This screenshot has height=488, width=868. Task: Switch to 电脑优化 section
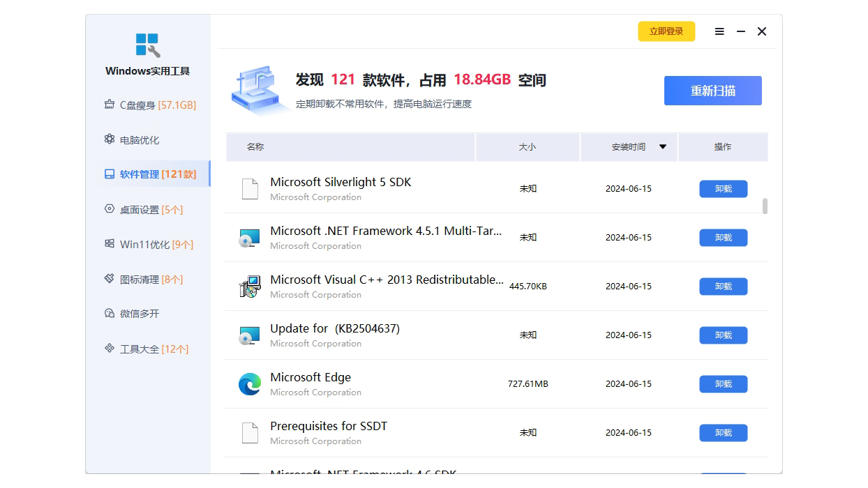pos(139,140)
